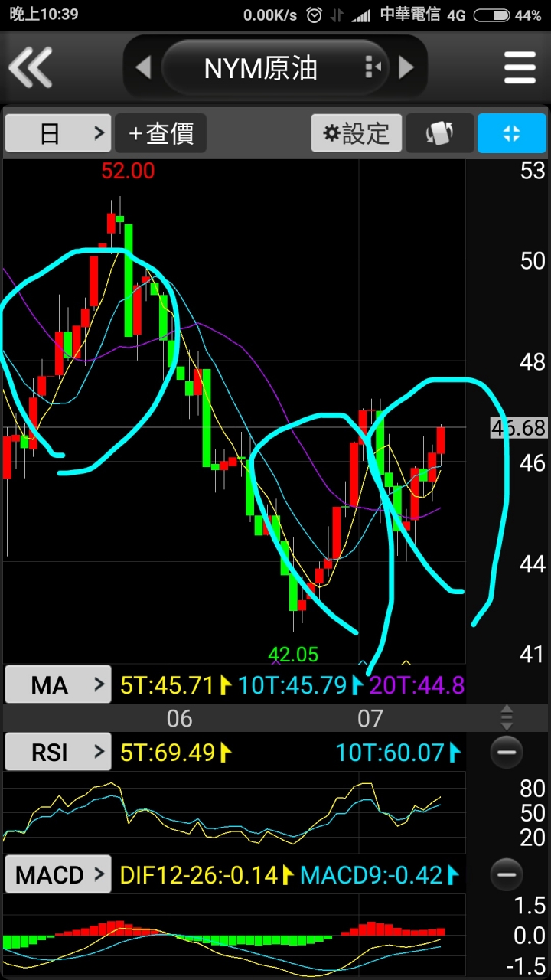
Task: Tap the +查價 button
Action: point(161,133)
